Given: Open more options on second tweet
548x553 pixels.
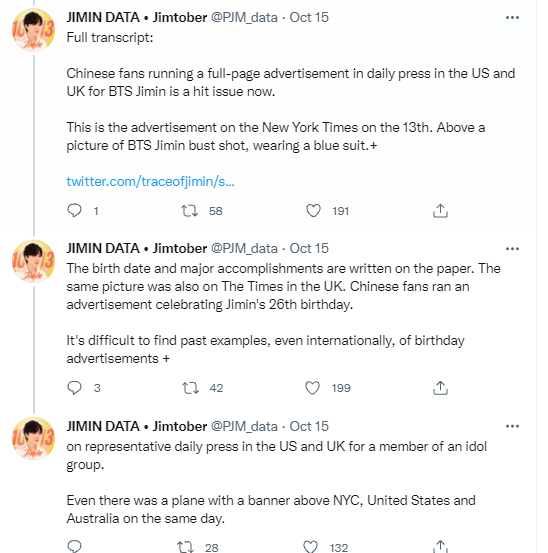Looking at the screenshot, I should pyautogui.click(x=512, y=249).
